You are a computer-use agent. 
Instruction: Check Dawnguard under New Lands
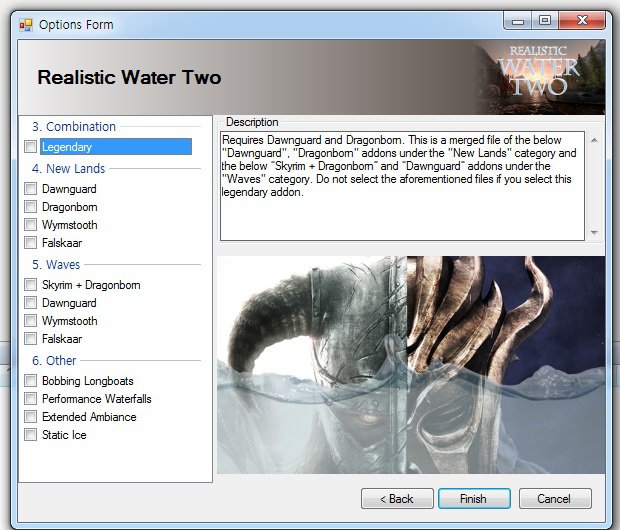point(31,189)
